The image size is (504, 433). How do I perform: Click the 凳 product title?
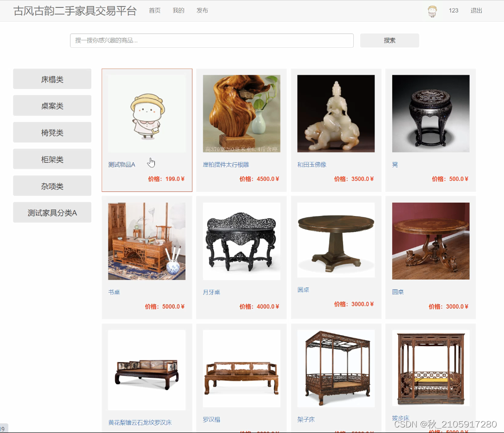(395, 165)
